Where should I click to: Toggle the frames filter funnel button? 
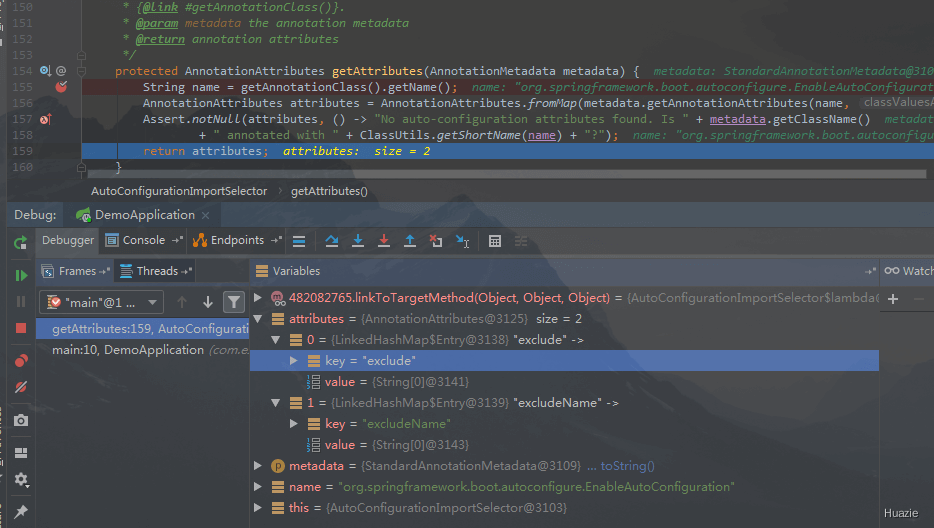(x=234, y=302)
